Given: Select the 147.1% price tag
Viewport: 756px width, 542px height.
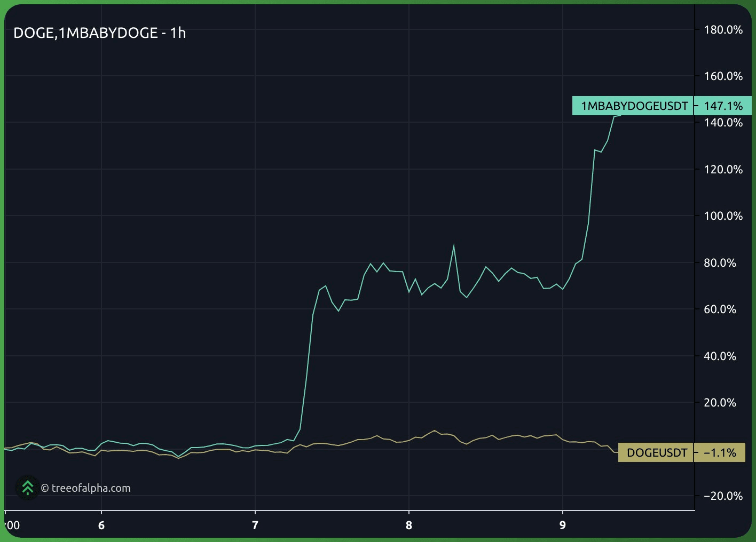Looking at the screenshot, I should tap(723, 106).
